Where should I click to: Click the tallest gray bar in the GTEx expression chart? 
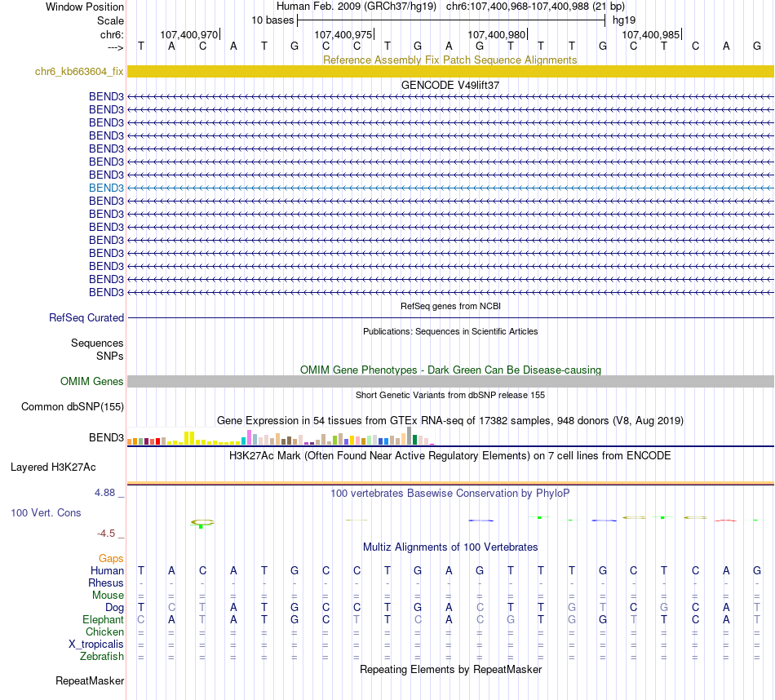[x=410, y=436]
